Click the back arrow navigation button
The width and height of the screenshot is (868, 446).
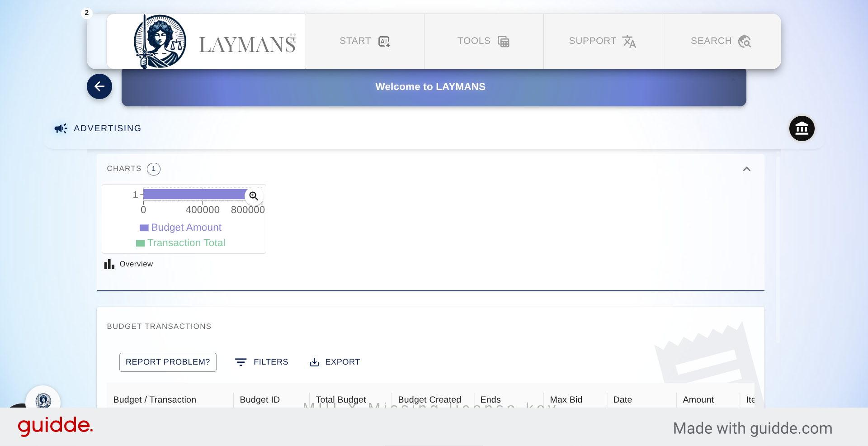tap(99, 86)
